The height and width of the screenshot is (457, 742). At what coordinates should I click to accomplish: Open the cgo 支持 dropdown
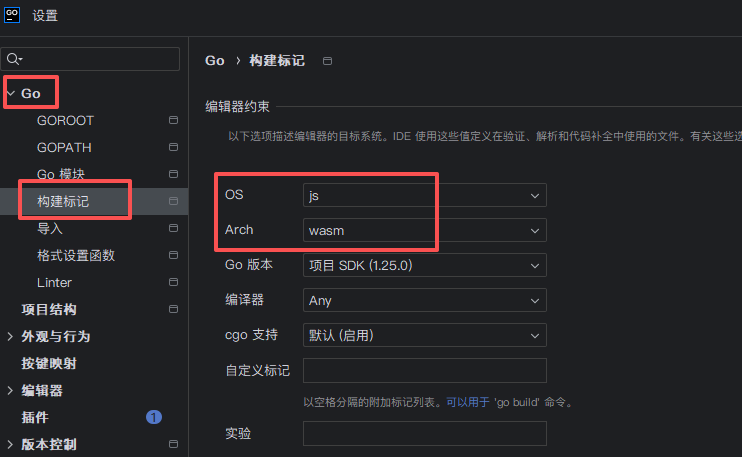coord(424,335)
